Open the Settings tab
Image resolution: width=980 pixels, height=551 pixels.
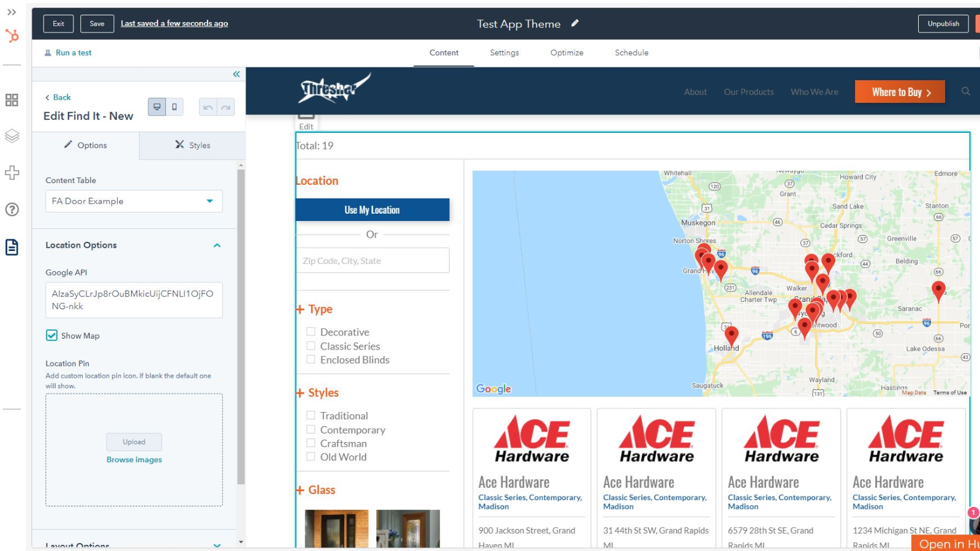[x=503, y=53]
